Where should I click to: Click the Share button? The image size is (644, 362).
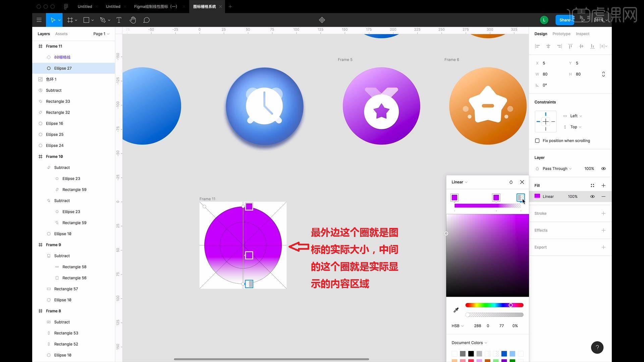pyautogui.click(x=565, y=20)
